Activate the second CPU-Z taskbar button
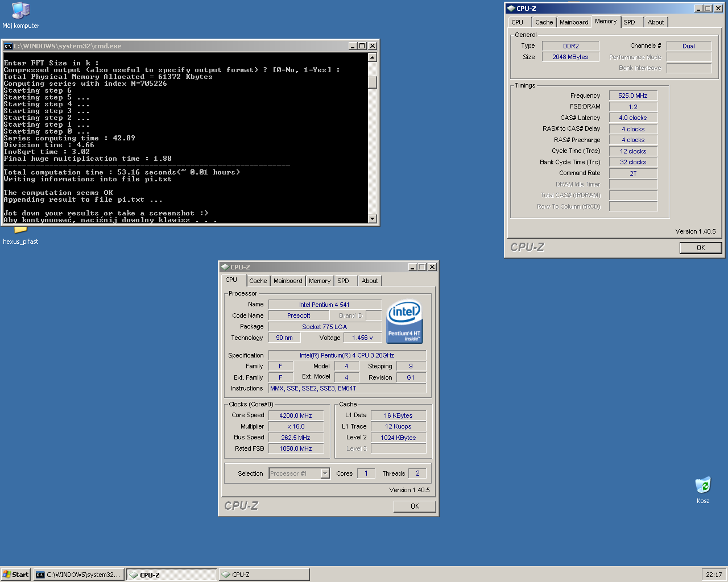 coord(264,575)
